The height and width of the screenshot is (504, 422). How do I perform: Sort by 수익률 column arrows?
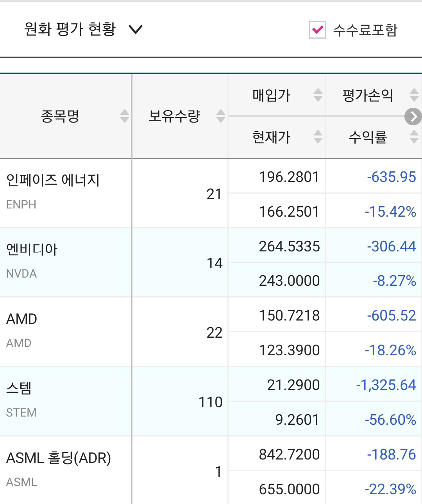414,137
